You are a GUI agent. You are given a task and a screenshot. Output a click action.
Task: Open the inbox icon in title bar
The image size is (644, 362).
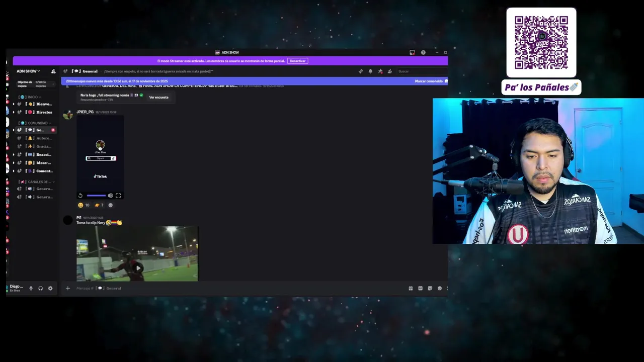coord(412,52)
